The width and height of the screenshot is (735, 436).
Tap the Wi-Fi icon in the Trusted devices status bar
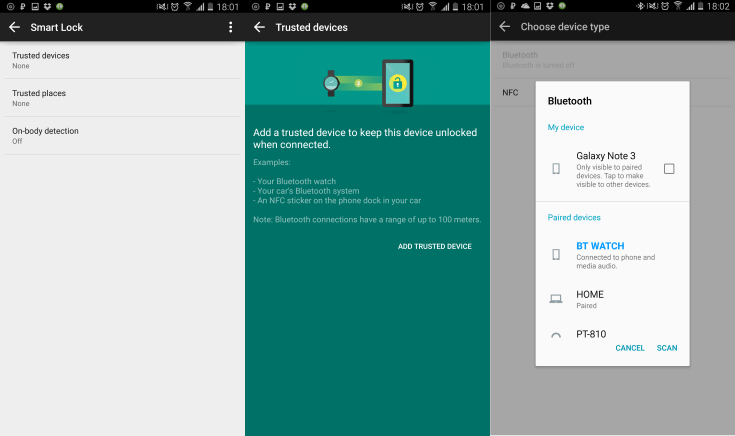433,7
